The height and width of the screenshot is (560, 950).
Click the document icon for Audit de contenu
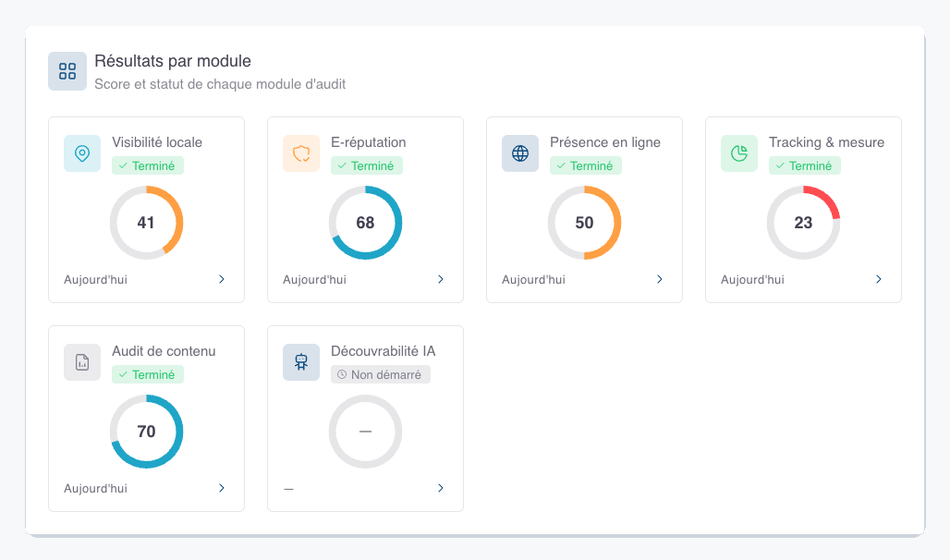tap(82, 362)
